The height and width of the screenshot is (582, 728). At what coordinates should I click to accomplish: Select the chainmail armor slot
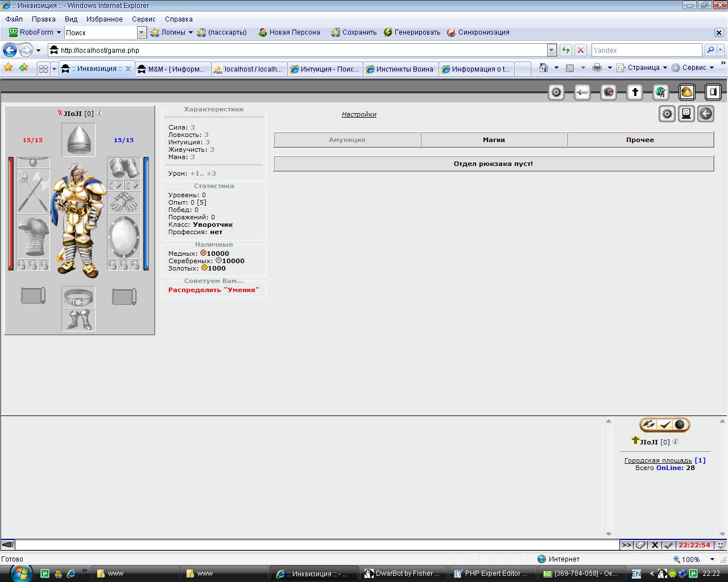tap(33, 236)
